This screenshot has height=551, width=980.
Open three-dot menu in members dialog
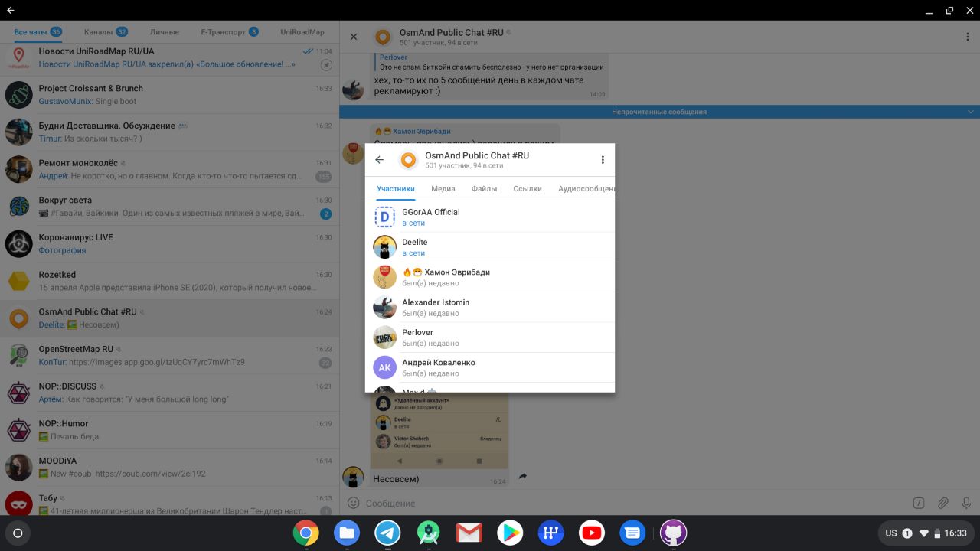(603, 160)
